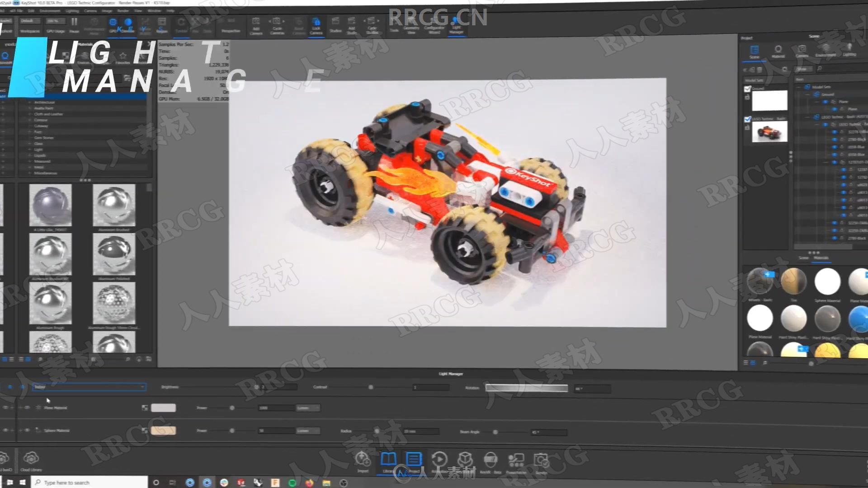
Task: Select the Gem Stones material category
Action: 44,138
